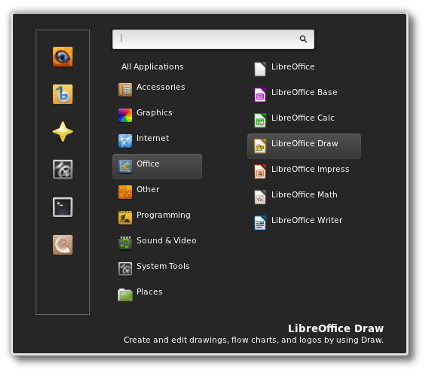This screenshot has height=374, width=427.
Task: Open the LibreOffice Impress label
Action: [310, 169]
